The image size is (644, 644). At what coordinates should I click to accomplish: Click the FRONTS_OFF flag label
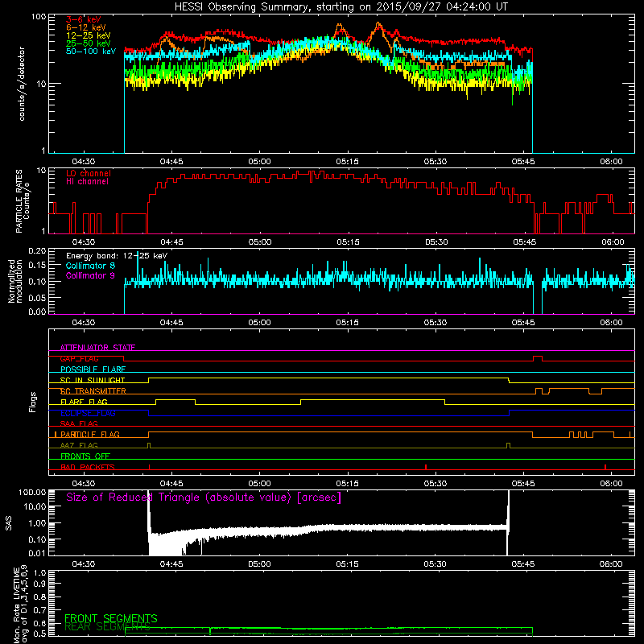[x=85, y=456]
